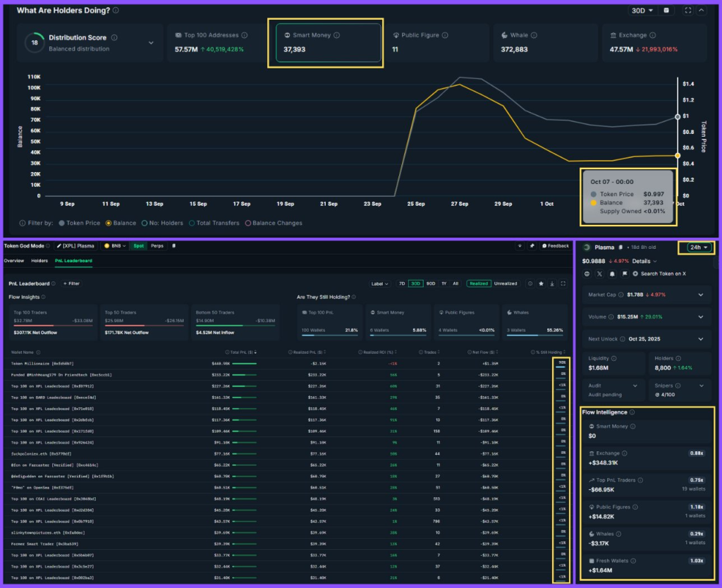
Task: Switch PnL view to Unrealized
Action: (x=506, y=283)
